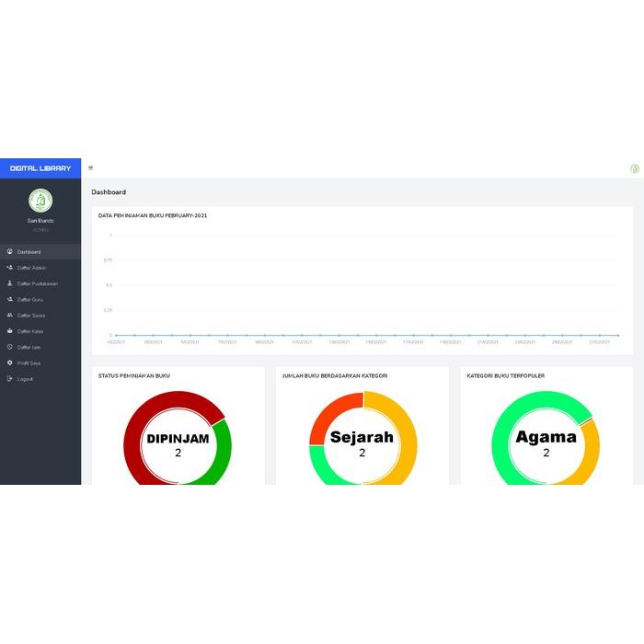Click the orange-red segment of category donut
The image size is (644, 644).
tap(329, 414)
